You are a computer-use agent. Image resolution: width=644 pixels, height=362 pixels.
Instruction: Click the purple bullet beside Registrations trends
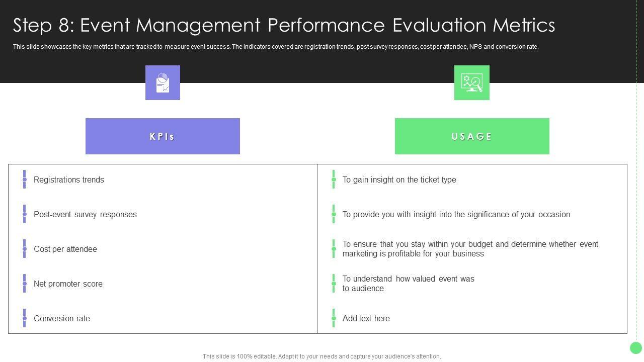coord(24,179)
